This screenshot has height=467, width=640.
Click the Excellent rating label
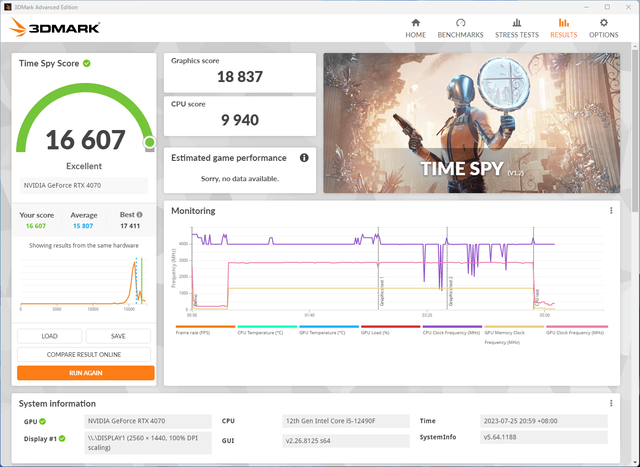pyautogui.click(x=84, y=166)
